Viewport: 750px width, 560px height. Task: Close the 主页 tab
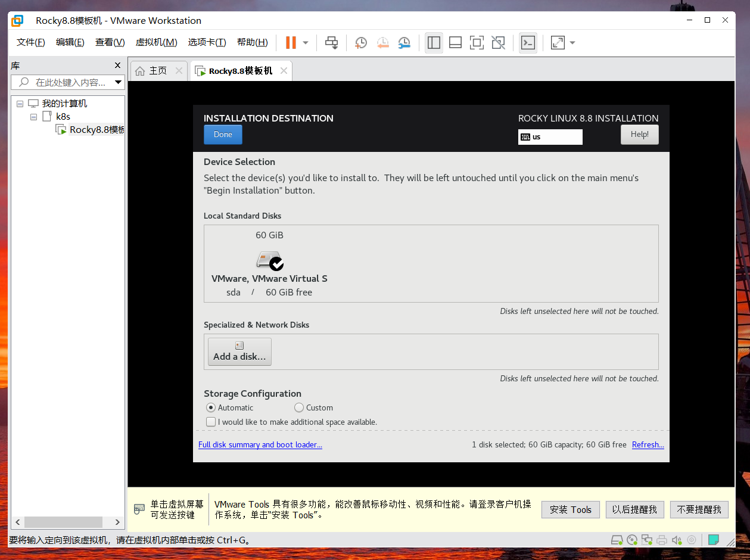pyautogui.click(x=179, y=71)
